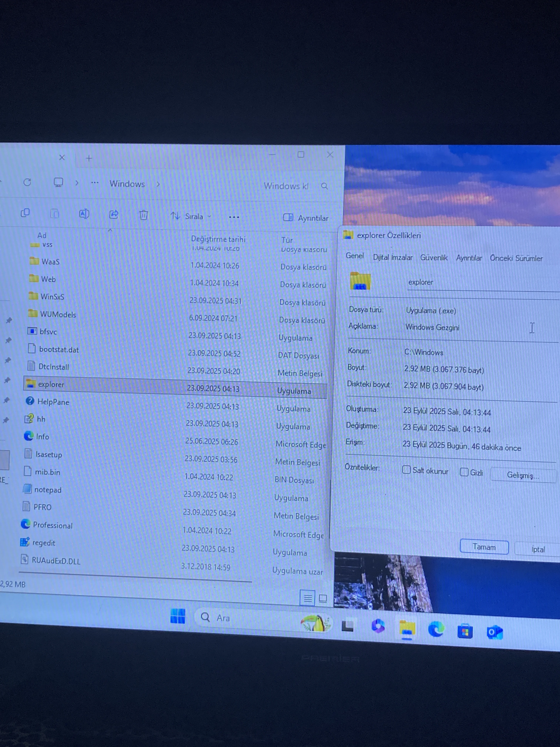Screen dimensions: 560x747
Task: Open the Güvenlik tab
Action: tap(434, 258)
